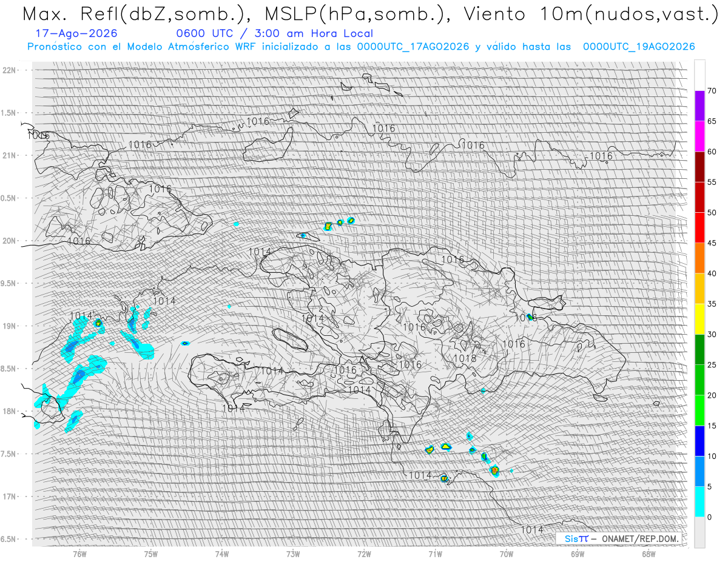Click the '69W' longitude axis label
Image resolution: width=728 pixels, height=562 pixels.
click(578, 554)
